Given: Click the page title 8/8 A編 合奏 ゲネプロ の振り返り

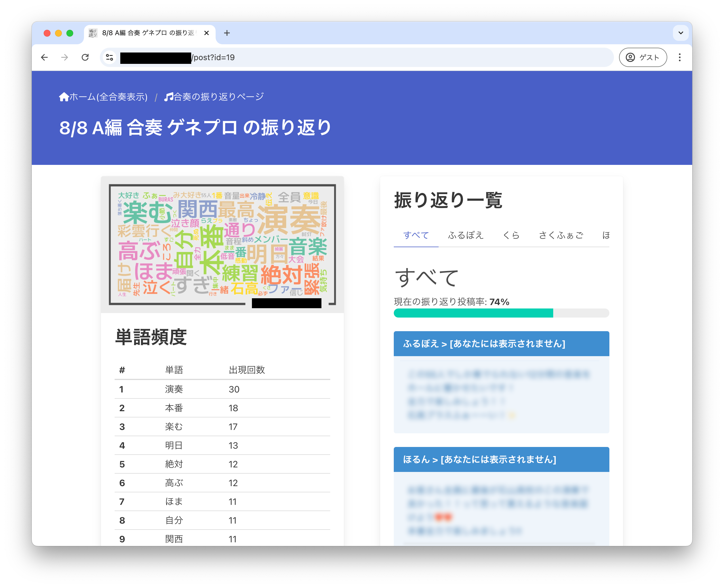Looking at the screenshot, I should 195,128.
